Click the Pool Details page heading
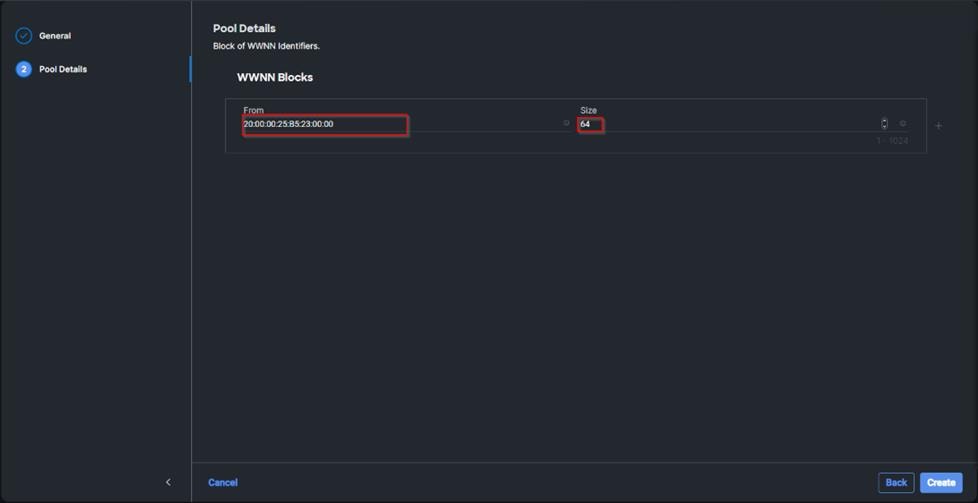 pyautogui.click(x=244, y=28)
